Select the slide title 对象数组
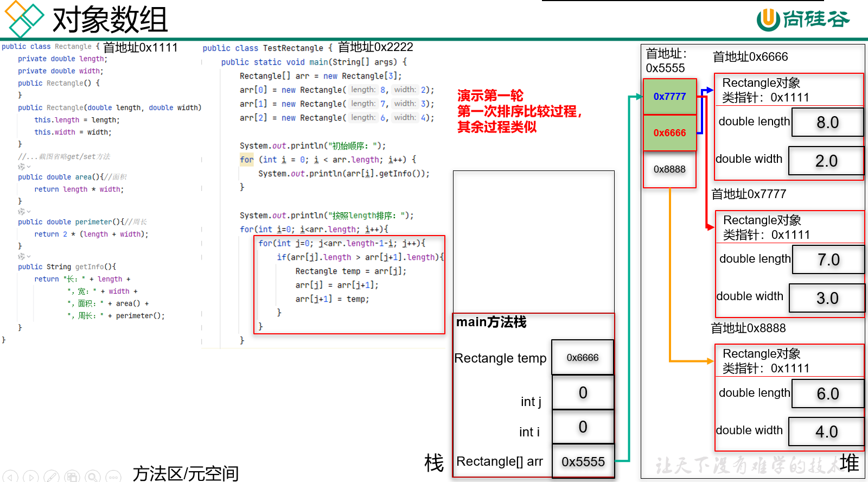Viewport: 868px width, 482px height. [110, 20]
